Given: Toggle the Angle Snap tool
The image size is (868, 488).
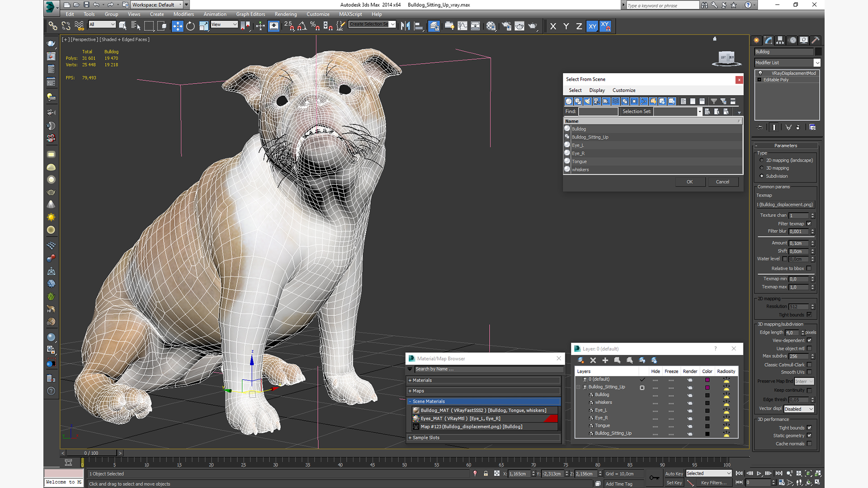Looking at the screenshot, I should click(x=302, y=26).
